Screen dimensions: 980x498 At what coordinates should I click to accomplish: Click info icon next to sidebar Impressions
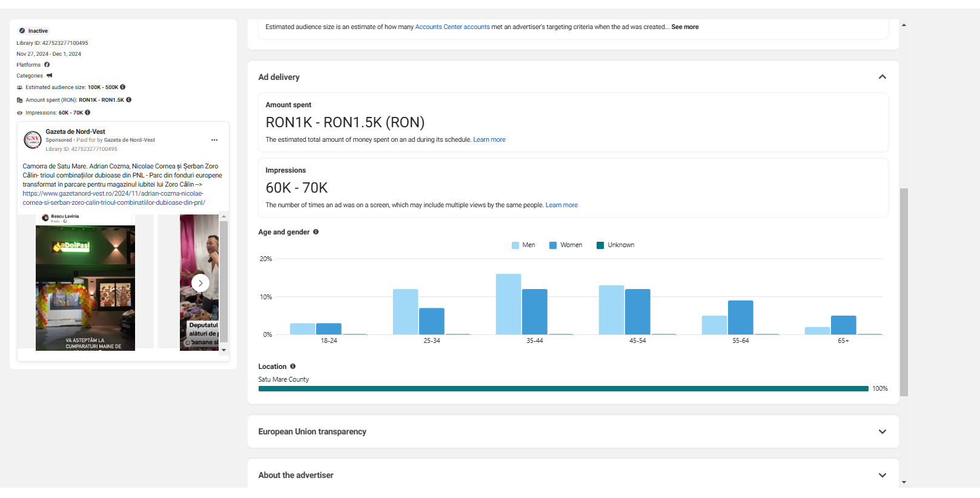pyautogui.click(x=88, y=113)
